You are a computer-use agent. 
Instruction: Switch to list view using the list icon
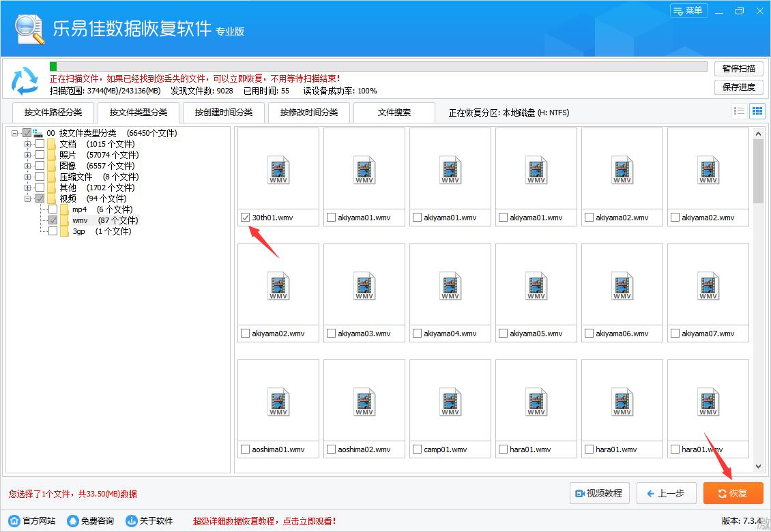coord(739,110)
